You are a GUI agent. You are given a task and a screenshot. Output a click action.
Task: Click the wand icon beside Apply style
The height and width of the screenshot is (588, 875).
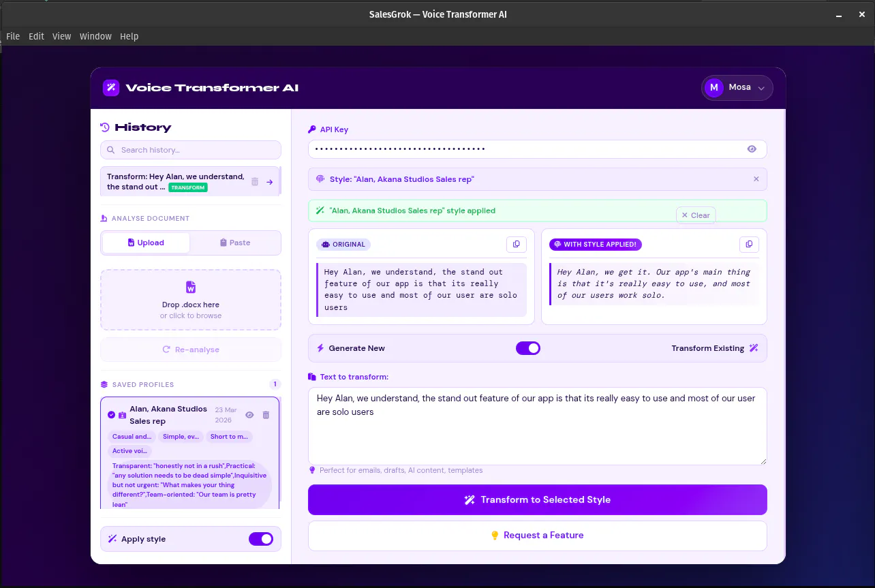pyautogui.click(x=112, y=539)
